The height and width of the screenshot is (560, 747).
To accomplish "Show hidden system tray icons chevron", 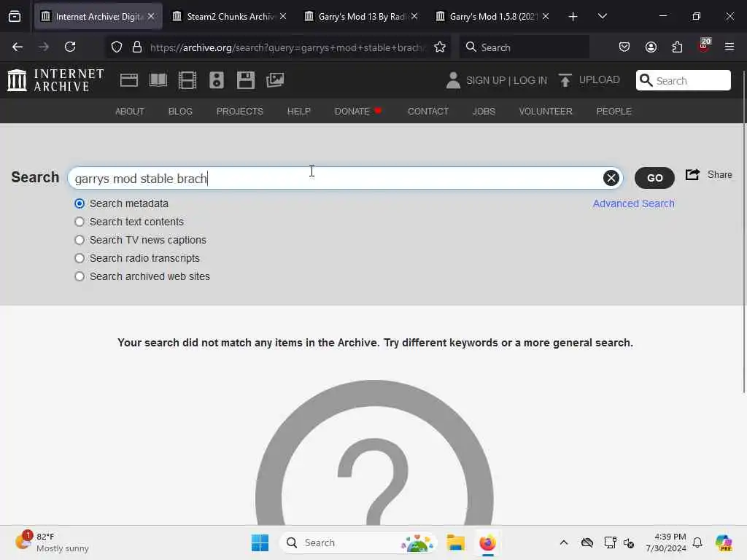I will click(x=564, y=542).
